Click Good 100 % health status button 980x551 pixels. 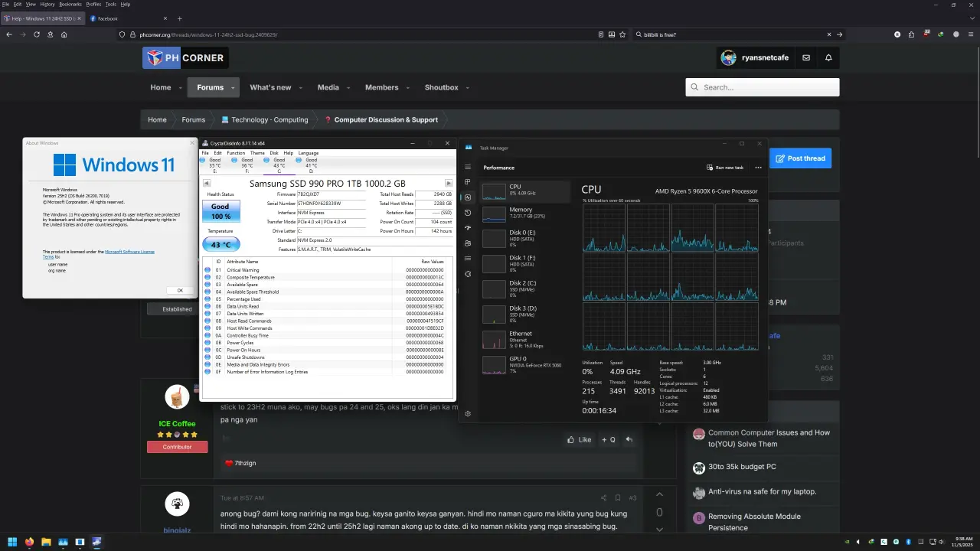(x=220, y=211)
